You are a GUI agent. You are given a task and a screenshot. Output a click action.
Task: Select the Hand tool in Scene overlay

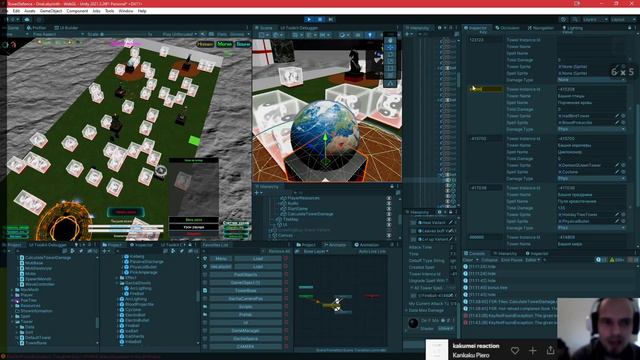coord(390,41)
